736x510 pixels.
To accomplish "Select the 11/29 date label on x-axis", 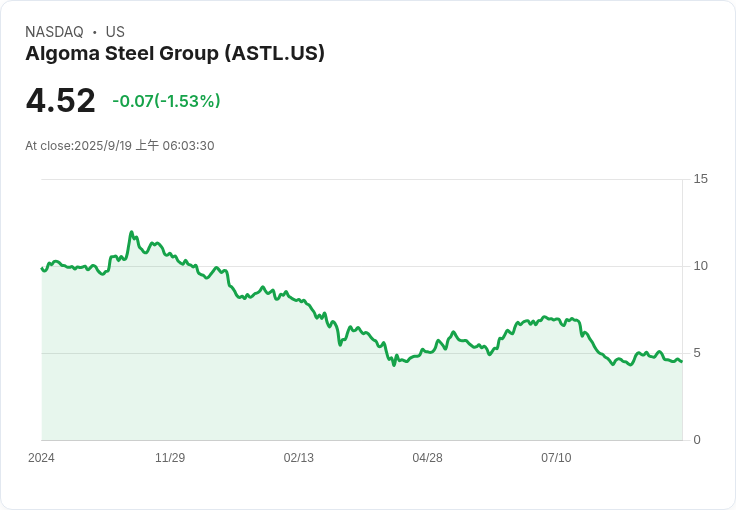I will (170, 458).
